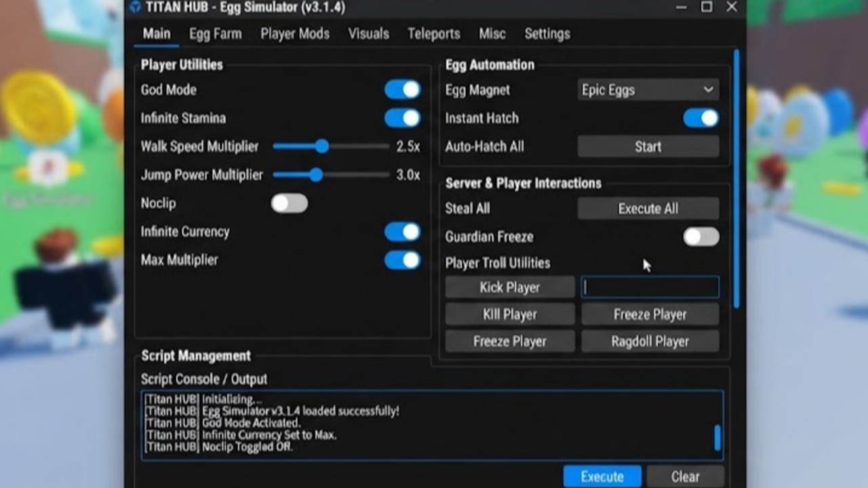
Task: Click Freeze Player button beside Ragdoll Player
Action: (x=510, y=342)
